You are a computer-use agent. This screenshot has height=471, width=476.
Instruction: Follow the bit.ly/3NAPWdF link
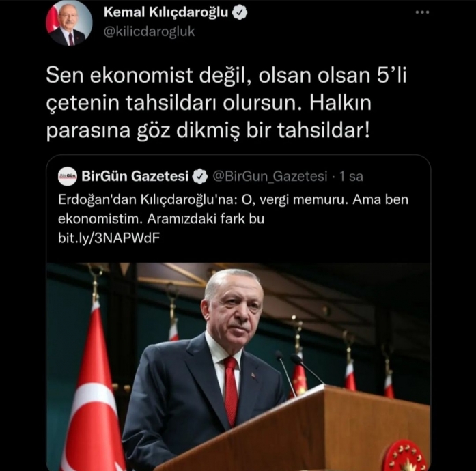click(109, 238)
